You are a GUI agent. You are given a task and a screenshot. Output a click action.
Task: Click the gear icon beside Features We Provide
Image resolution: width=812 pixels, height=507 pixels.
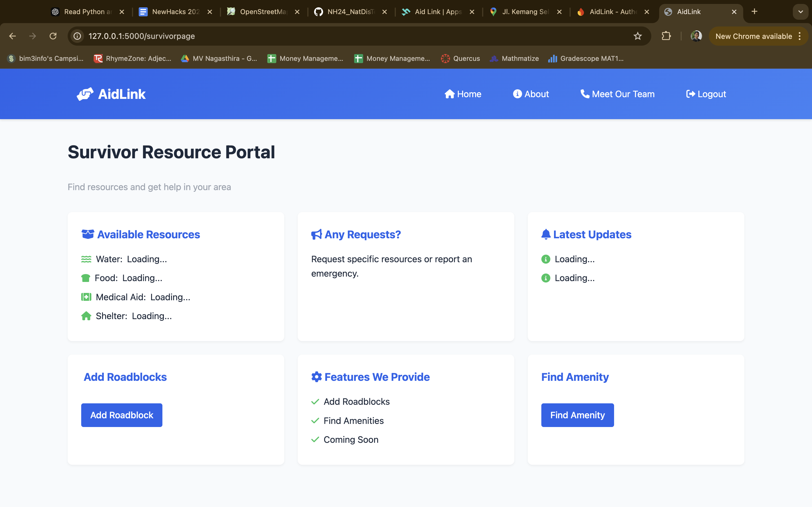point(316,377)
